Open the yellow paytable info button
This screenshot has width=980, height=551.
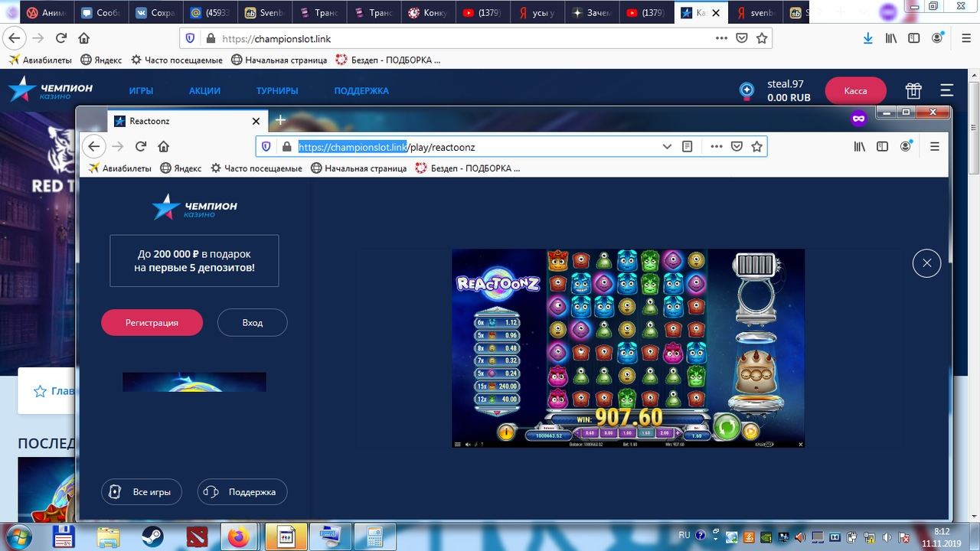(x=506, y=432)
